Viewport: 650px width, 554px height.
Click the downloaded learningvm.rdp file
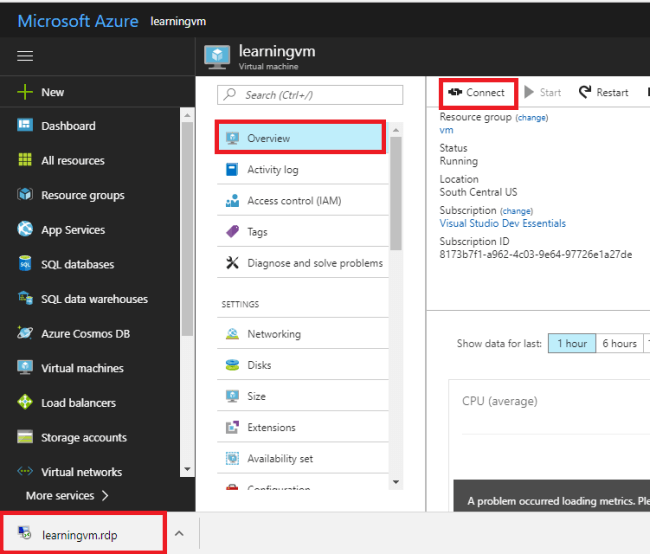click(x=83, y=533)
